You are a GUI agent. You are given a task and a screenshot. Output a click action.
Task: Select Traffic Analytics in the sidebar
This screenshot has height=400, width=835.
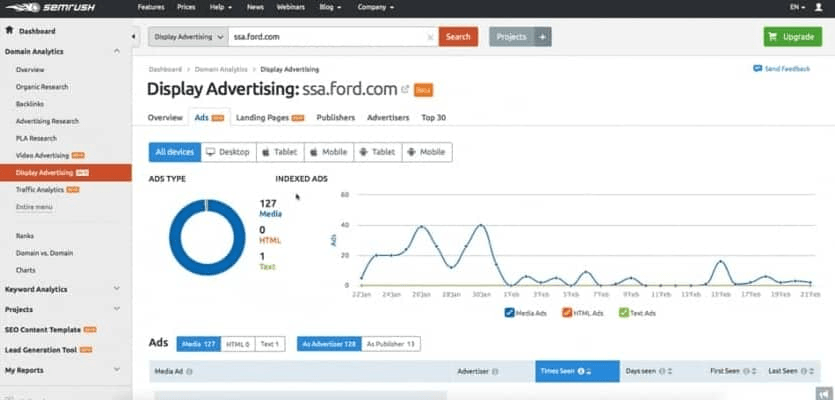40,189
